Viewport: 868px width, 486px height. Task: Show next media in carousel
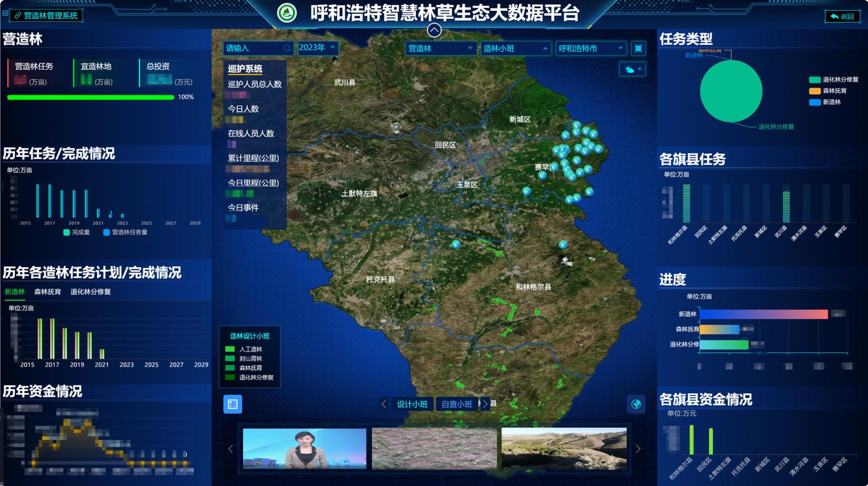click(x=638, y=449)
